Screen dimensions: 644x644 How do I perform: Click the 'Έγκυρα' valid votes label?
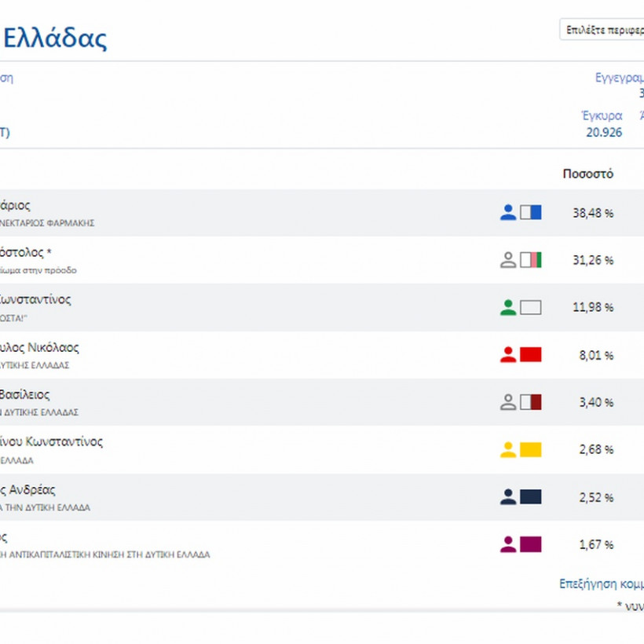pos(602,116)
